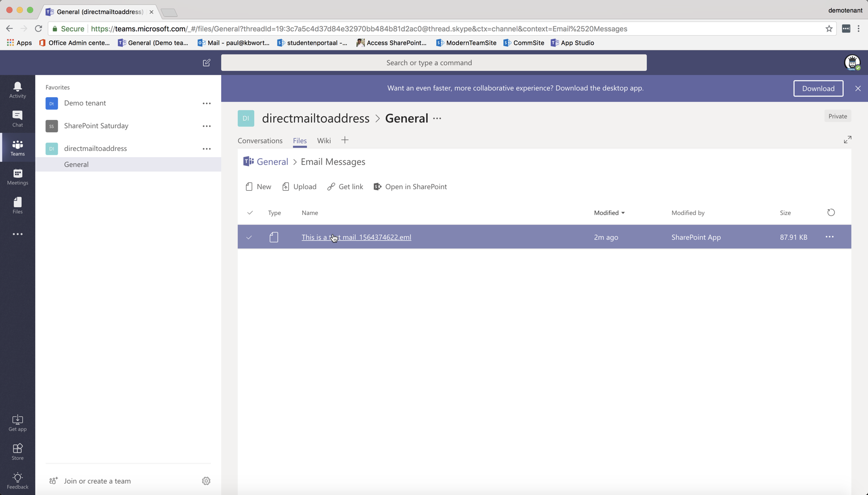This screenshot has height=495, width=868.
Task: Toggle select all files checkmark
Action: (x=250, y=212)
